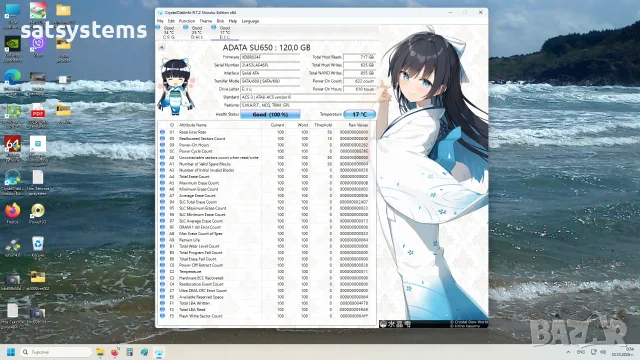Click the previous disk arrow button

click(x=162, y=47)
